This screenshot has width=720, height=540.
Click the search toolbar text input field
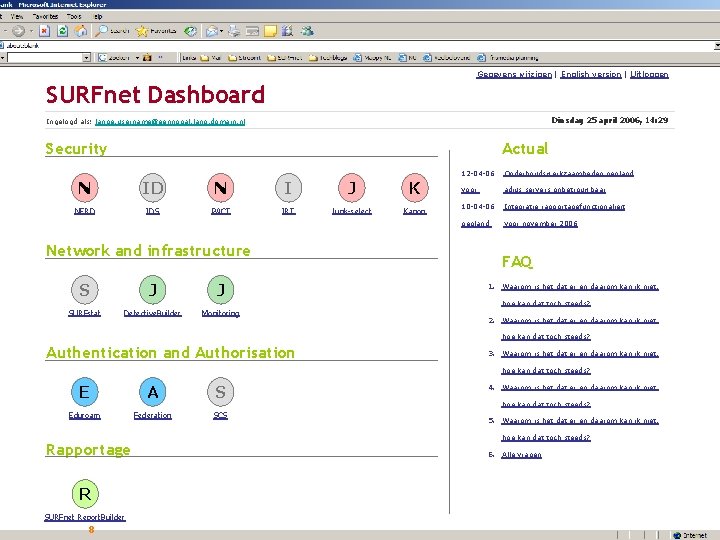45,58
